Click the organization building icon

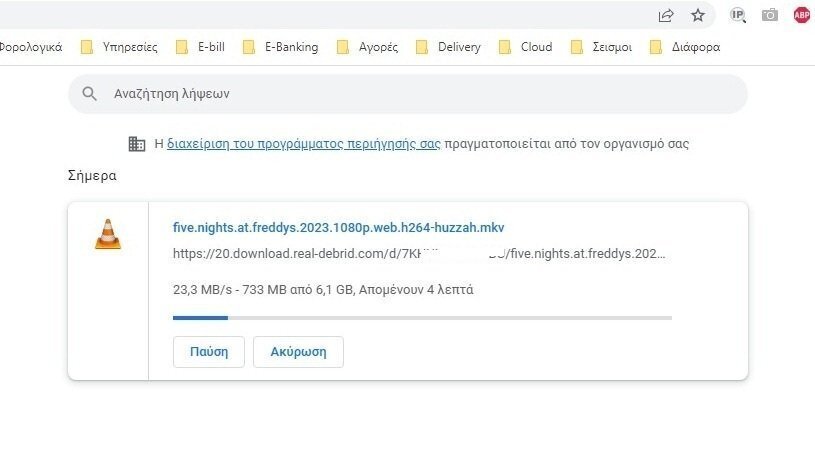click(x=137, y=144)
